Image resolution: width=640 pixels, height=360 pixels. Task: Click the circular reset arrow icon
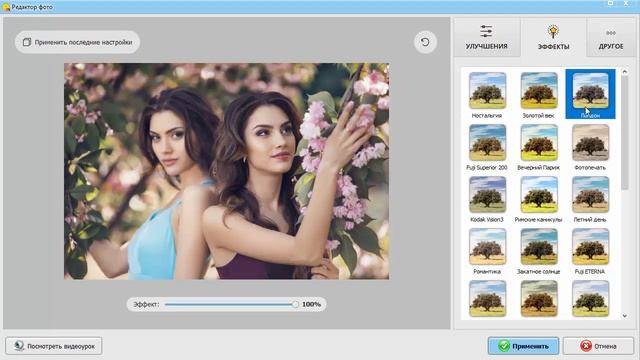(x=425, y=42)
